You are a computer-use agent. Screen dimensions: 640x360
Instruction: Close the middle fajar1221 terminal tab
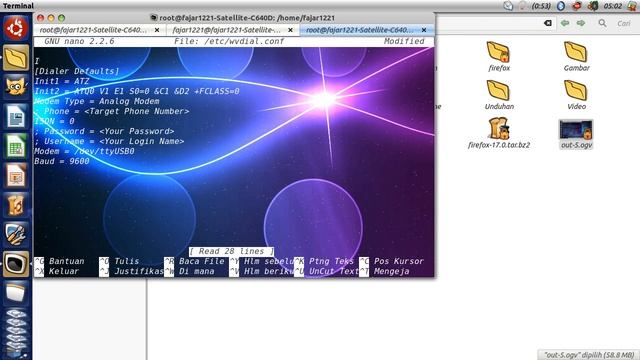point(290,30)
